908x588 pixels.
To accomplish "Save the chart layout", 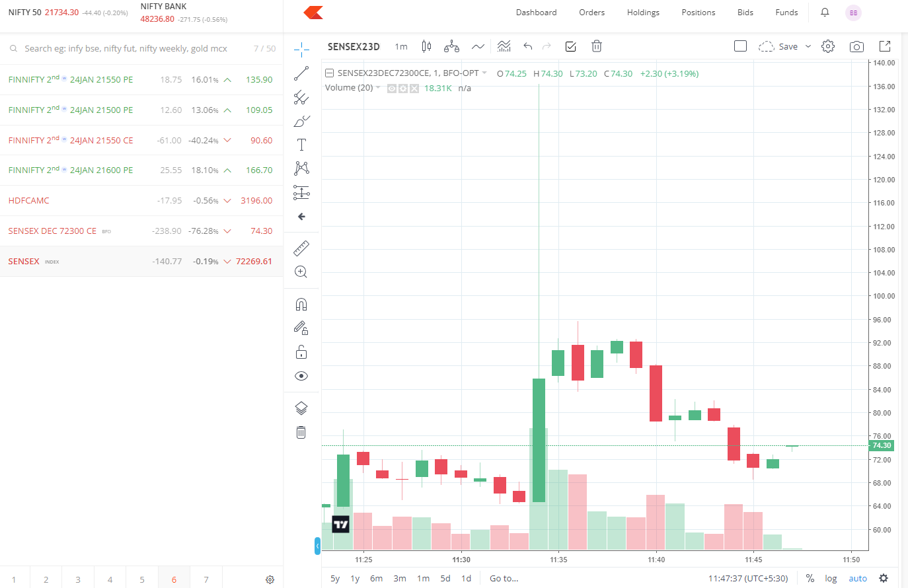I will coord(778,46).
